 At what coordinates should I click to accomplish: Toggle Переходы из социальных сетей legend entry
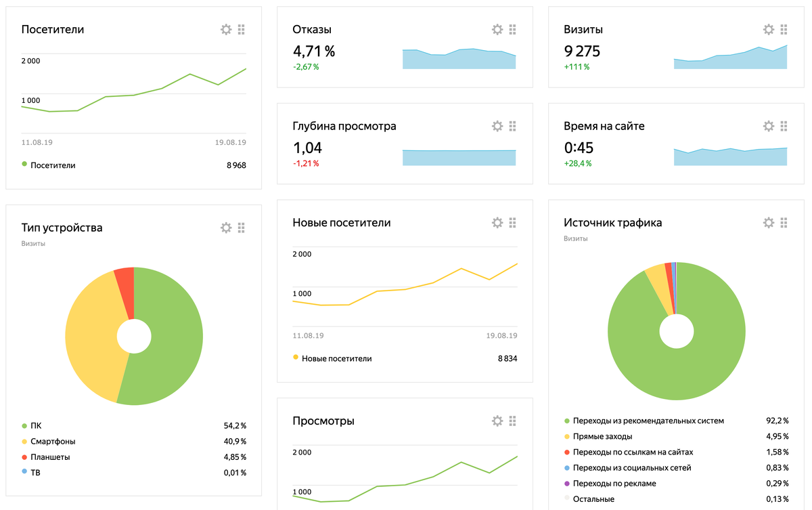(x=627, y=467)
